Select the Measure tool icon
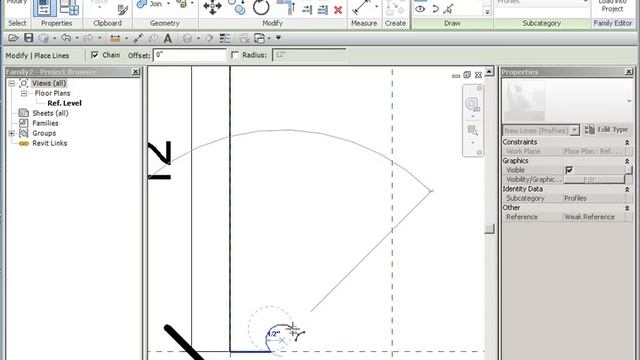The image size is (640, 360). click(361, 7)
